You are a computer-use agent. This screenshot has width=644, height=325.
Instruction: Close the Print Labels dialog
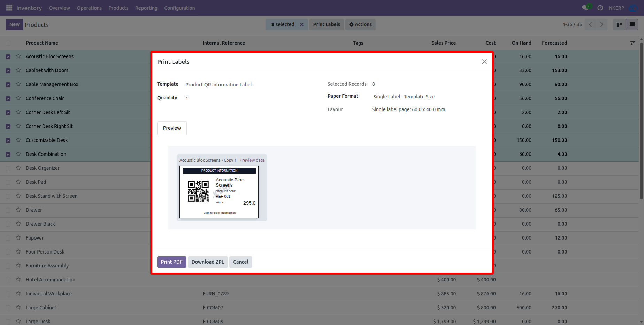(x=484, y=62)
